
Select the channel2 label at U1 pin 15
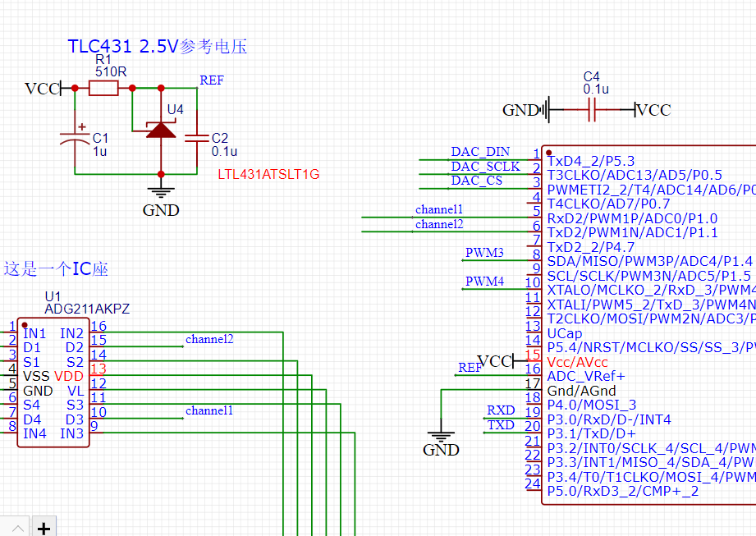[209, 339]
